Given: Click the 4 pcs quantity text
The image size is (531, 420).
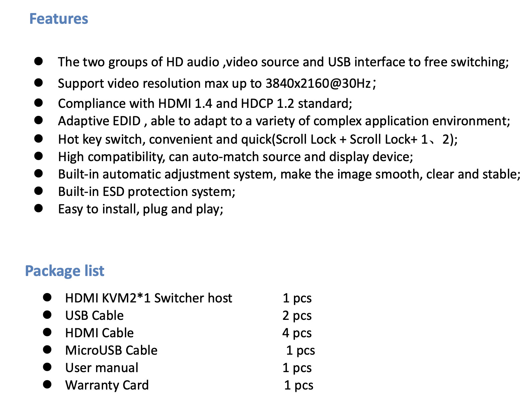Looking at the screenshot, I should tap(297, 333).
